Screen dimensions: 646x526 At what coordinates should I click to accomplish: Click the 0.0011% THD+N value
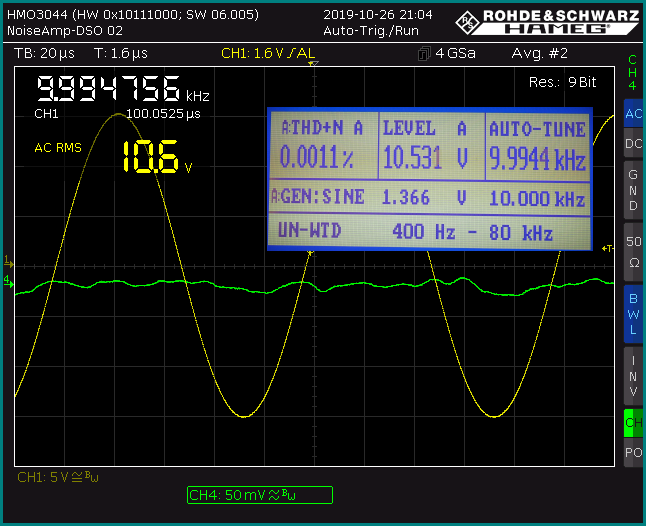316,157
